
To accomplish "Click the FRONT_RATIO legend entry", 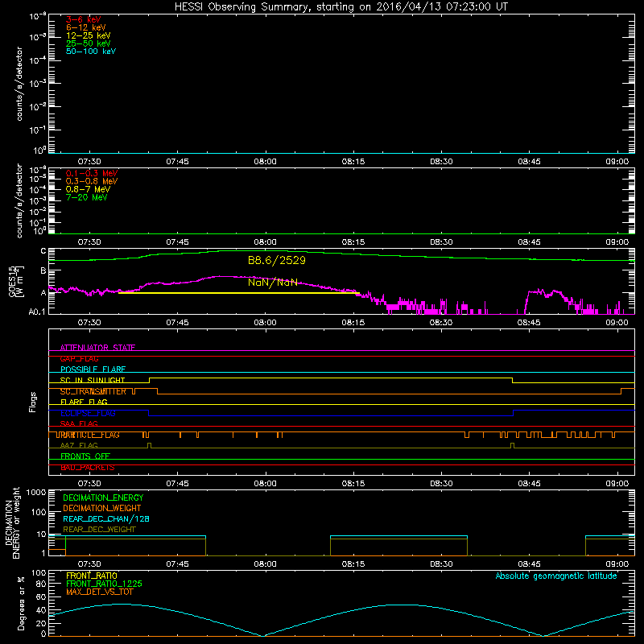I will 92,576.
